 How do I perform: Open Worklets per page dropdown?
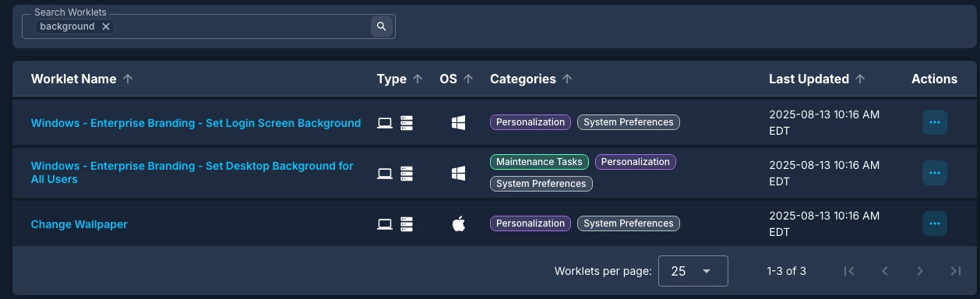tap(693, 271)
